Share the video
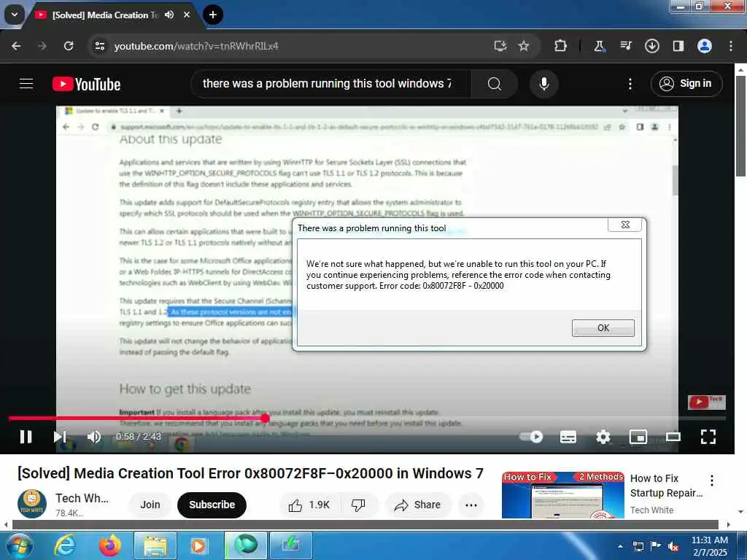The image size is (747, 560). coord(418,505)
